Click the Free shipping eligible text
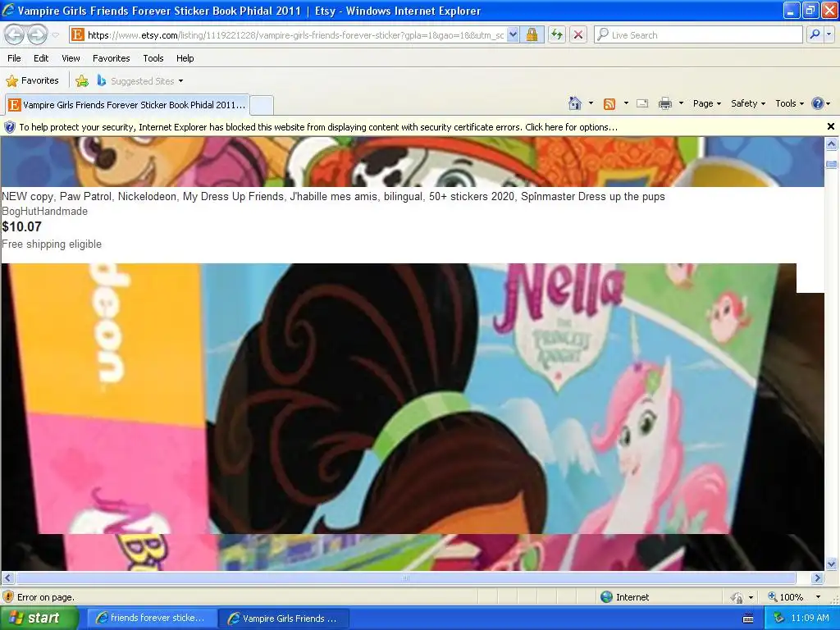The height and width of the screenshot is (630, 840). pos(52,244)
